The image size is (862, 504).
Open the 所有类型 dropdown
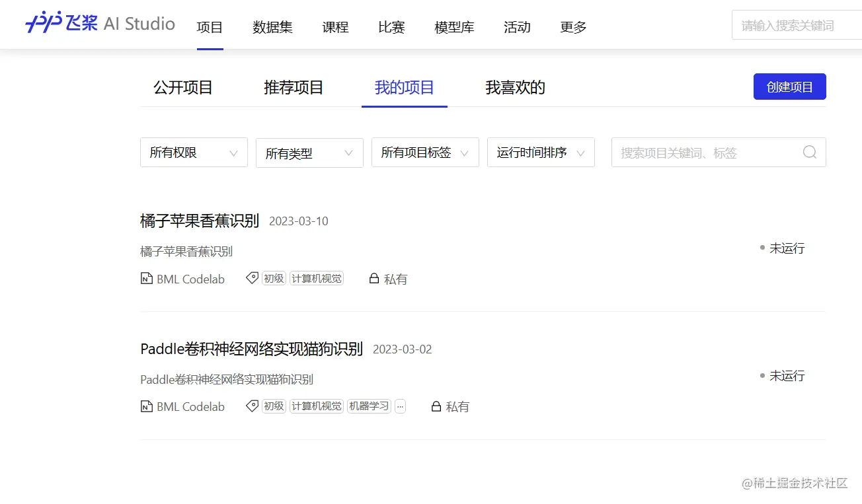tap(309, 153)
